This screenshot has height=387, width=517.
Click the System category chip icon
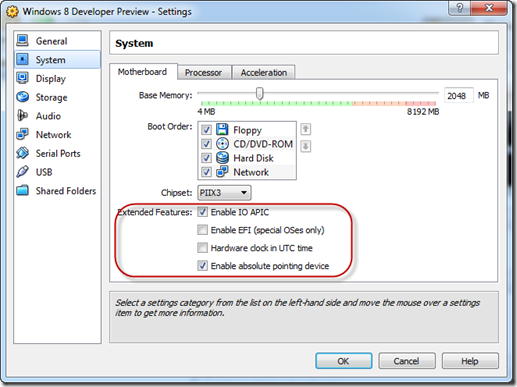[23, 59]
